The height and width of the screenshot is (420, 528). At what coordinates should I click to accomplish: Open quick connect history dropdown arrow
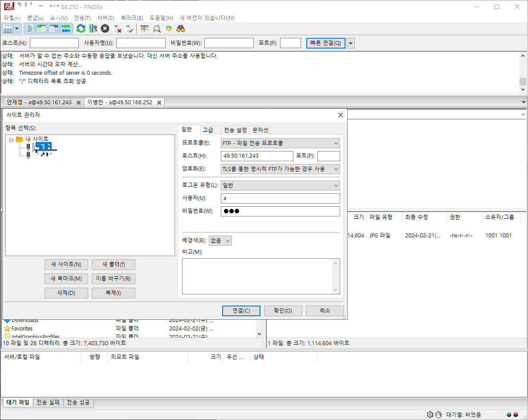click(x=350, y=43)
